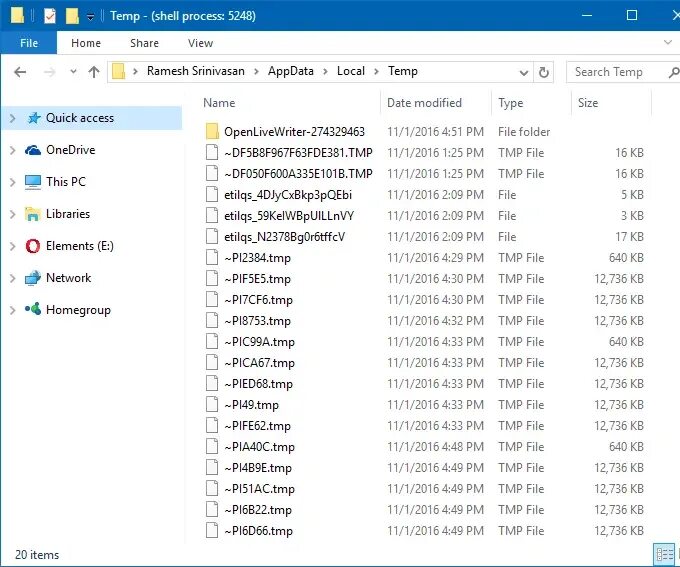Click the folder icon in title bar
The width and height of the screenshot is (680, 567).
point(17,15)
